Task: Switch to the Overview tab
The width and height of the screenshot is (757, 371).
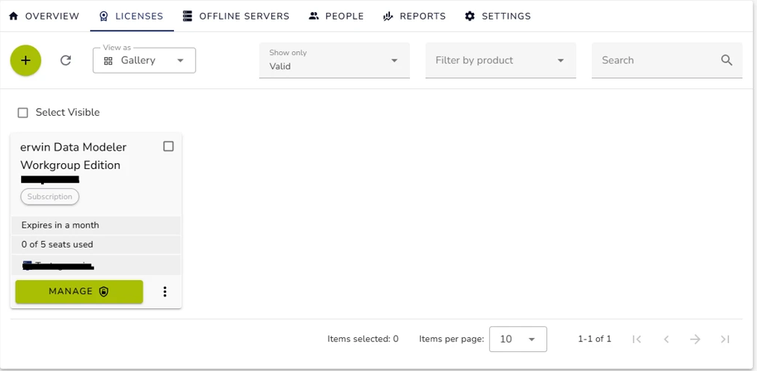Action: click(44, 16)
